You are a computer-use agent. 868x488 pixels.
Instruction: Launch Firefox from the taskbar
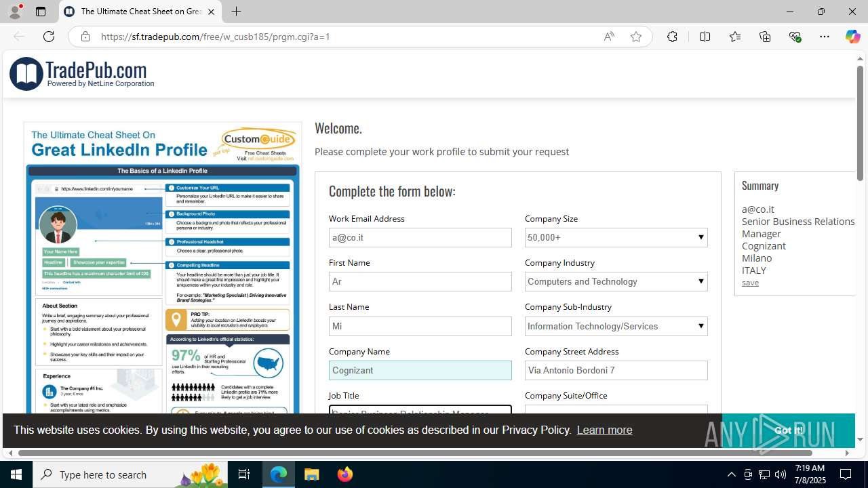[344, 474]
